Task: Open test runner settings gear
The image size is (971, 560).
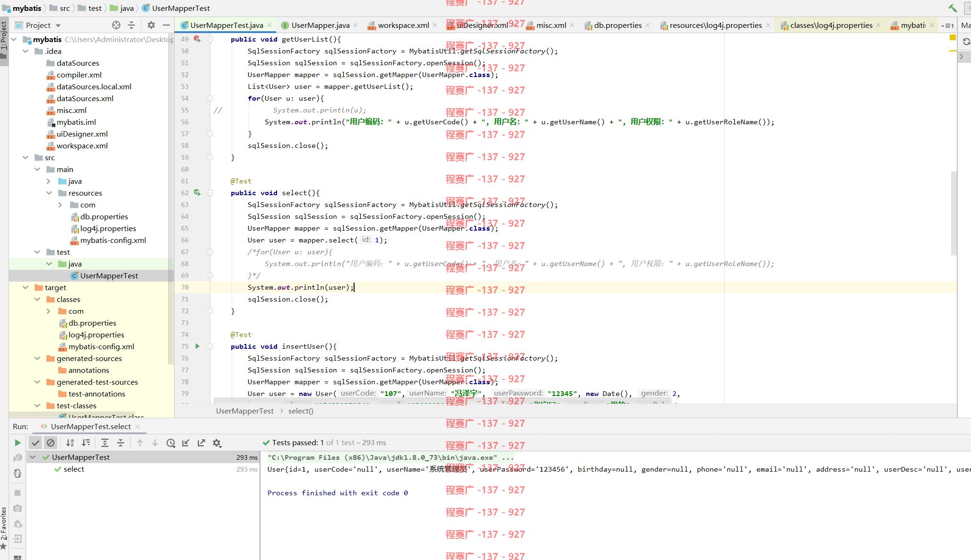Action: coord(217,443)
